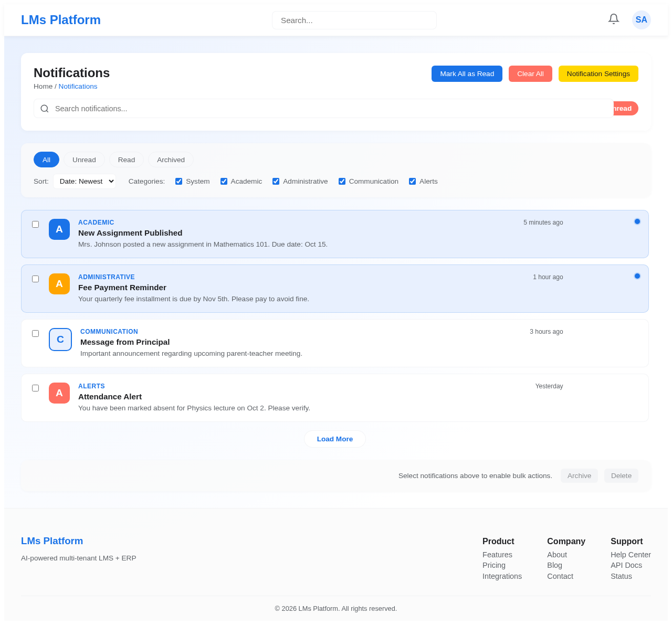Screen dimensions: 672x625
Task: Click the footer LMs Platform logo
Action: [52, 541]
